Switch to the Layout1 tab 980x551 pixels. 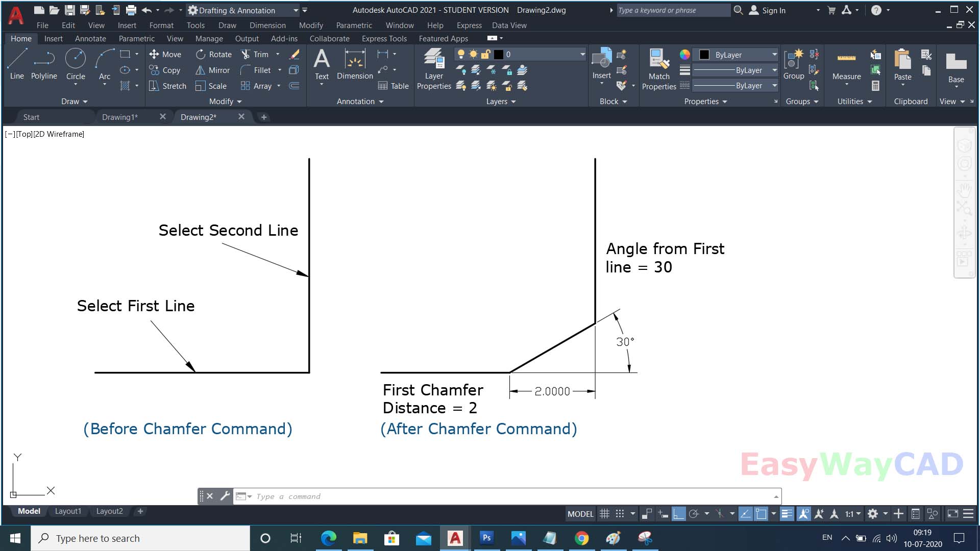[x=68, y=511]
